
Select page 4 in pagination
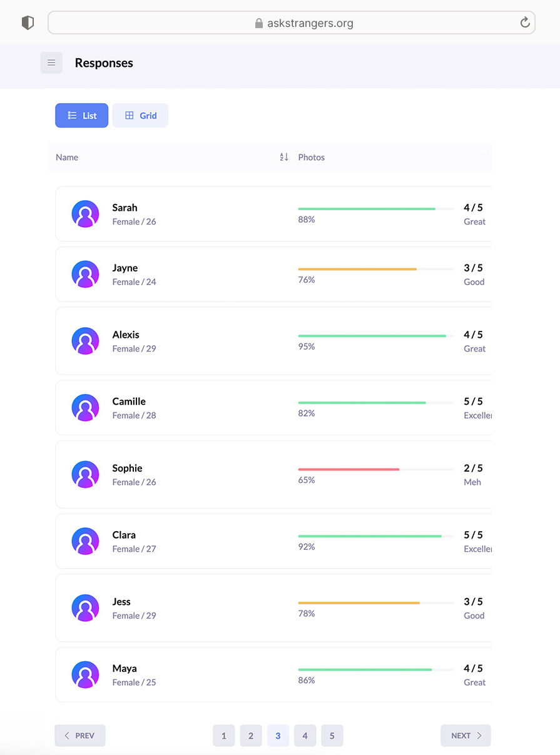(x=305, y=736)
